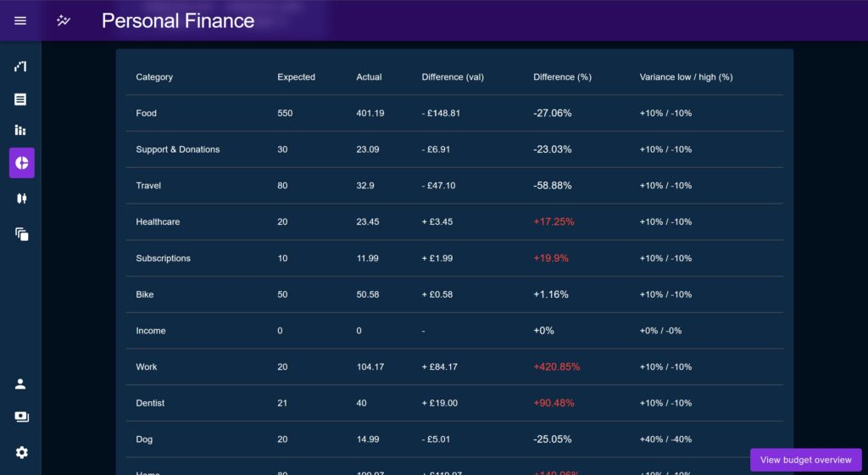
Task: Click the Variance low / high (%) header
Action: pos(686,77)
